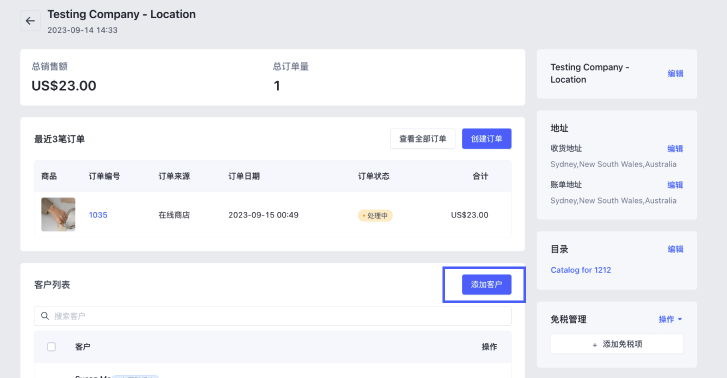The height and width of the screenshot is (378, 727).
Task: Open order number 1035 link
Action: pyautogui.click(x=98, y=215)
